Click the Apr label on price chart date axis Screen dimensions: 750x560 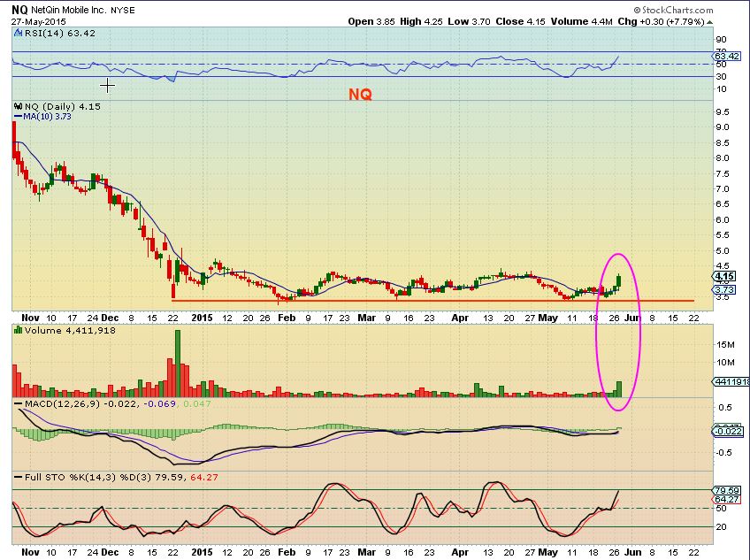coord(460,318)
